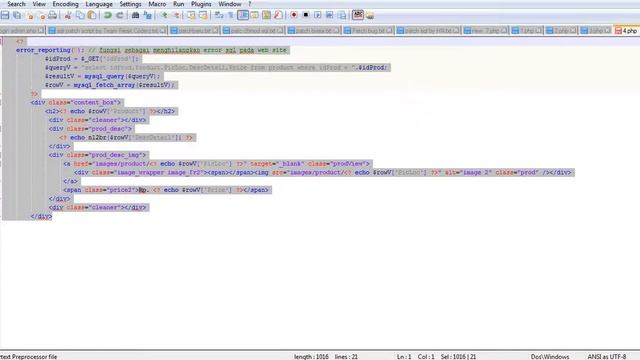The height and width of the screenshot is (360, 640).
Task: Toggle synchronized vertical scrolling icon
Action: pyautogui.click(x=191, y=16)
